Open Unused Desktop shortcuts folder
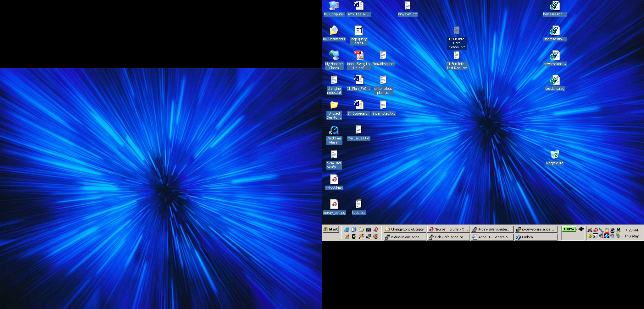The height and width of the screenshot is (309, 644). pos(334,110)
